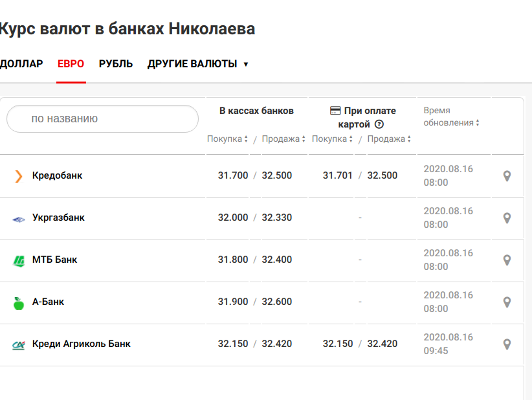Open the А-Банк link
Image resolution: width=532 pixels, height=400 pixels.
pyautogui.click(x=48, y=302)
